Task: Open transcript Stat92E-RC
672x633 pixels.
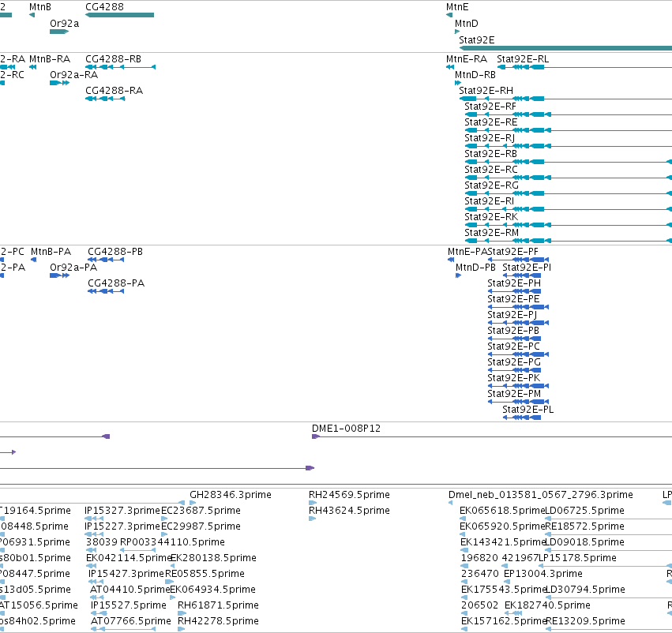Action: click(x=491, y=170)
